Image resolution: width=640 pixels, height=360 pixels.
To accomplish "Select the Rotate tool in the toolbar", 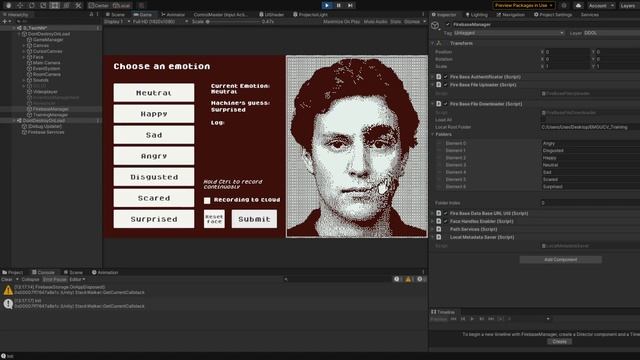I will pyautogui.click(x=32, y=6).
